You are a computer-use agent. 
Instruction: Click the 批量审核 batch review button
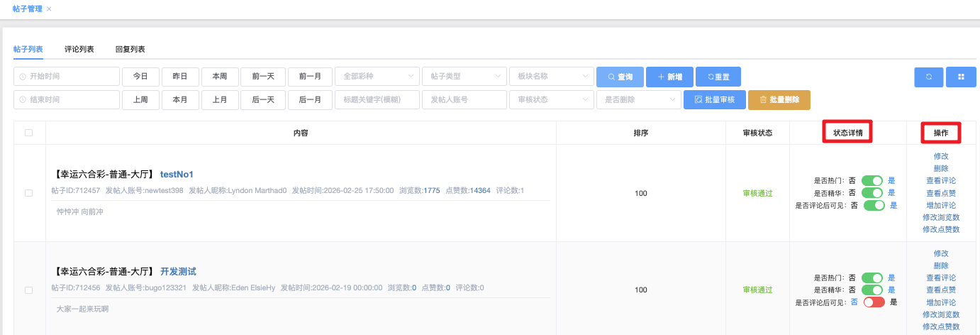click(713, 100)
